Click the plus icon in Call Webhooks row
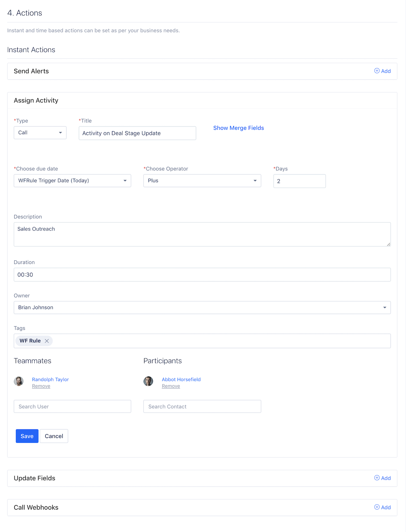 point(377,507)
